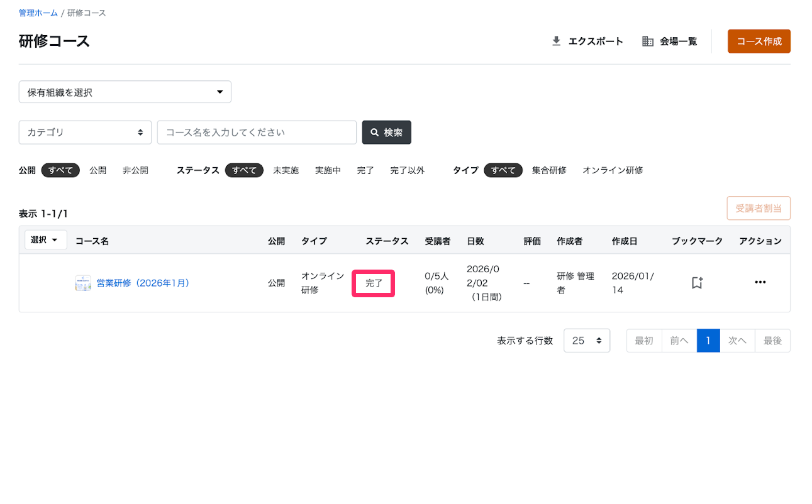The height and width of the screenshot is (504, 812).
Task: Click the 作成者 column header
Action: tap(569, 241)
